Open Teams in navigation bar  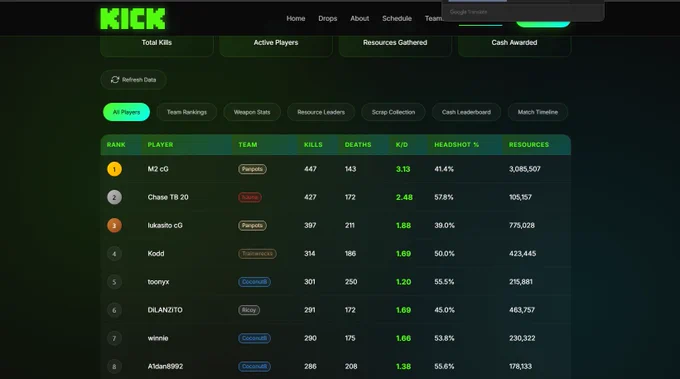(433, 18)
